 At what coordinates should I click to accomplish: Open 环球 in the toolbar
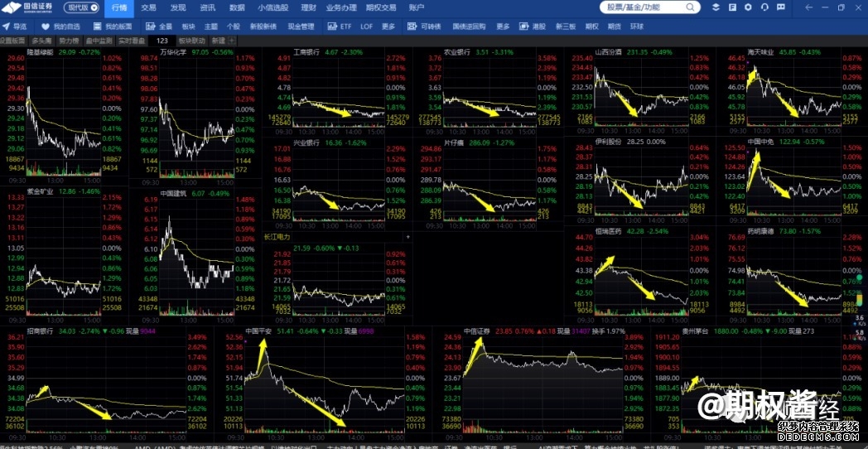point(637,26)
